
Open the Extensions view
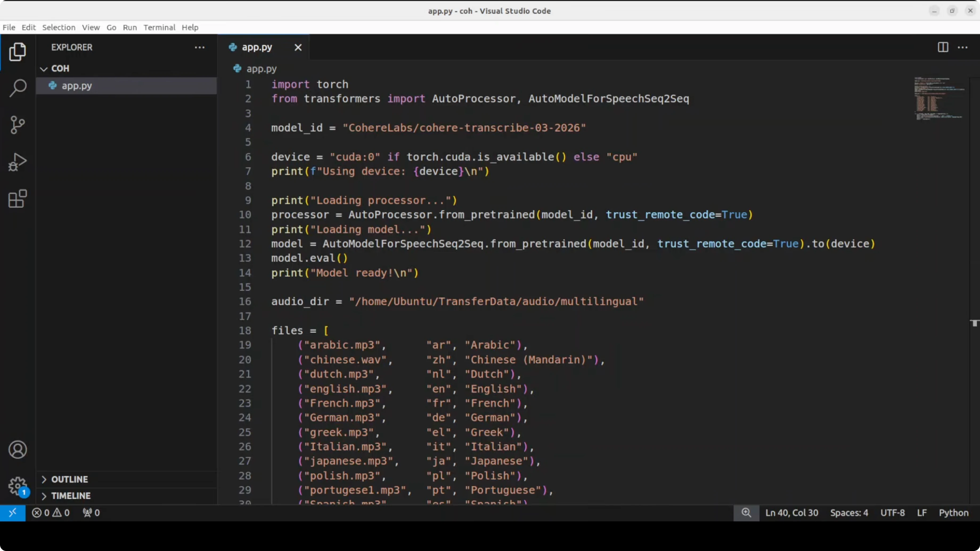18,199
